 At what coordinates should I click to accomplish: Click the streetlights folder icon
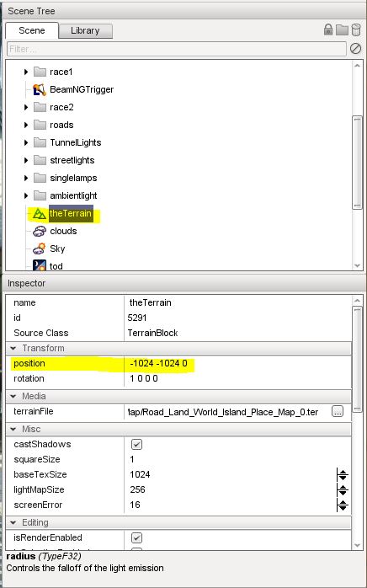(40, 160)
